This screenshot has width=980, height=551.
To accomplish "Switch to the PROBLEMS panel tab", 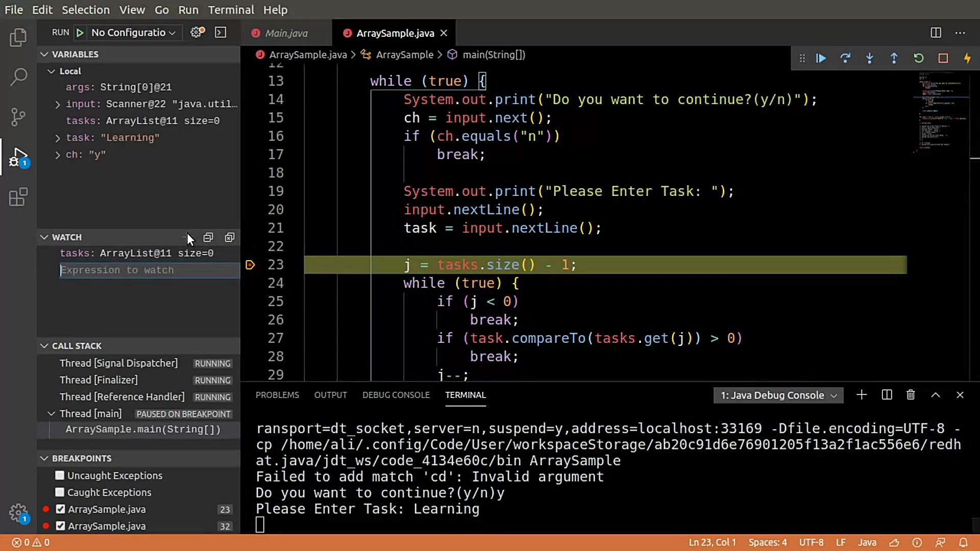I will pyautogui.click(x=277, y=395).
